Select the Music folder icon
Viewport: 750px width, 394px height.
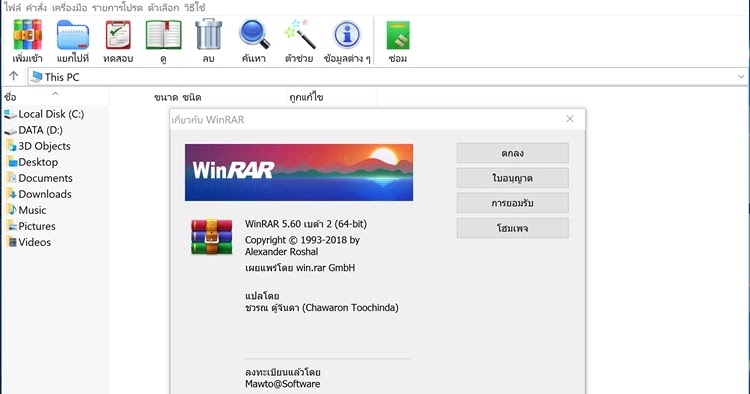point(11,210)
